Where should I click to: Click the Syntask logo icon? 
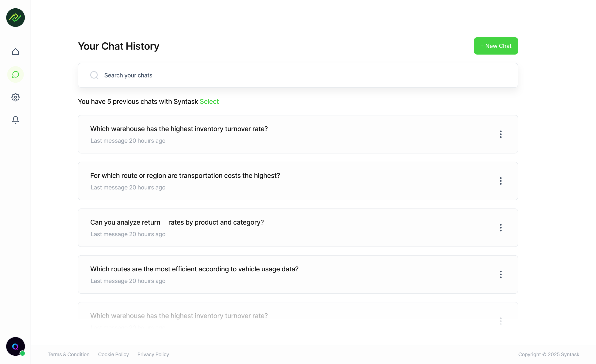pos(15,18)
